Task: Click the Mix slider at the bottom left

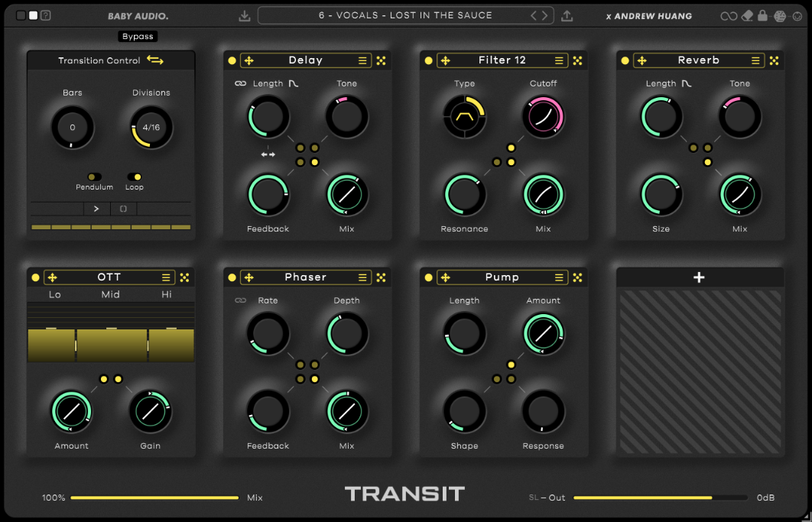Action: coord(153,497)
